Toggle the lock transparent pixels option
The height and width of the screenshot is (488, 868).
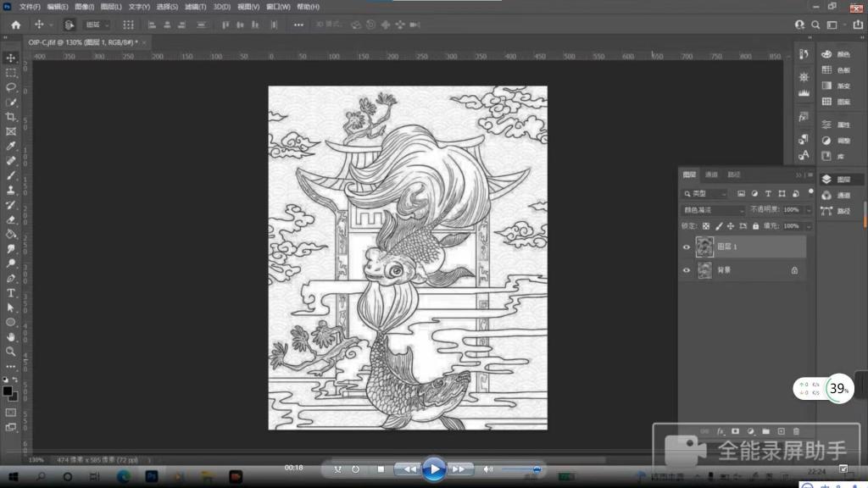(706, 226)
